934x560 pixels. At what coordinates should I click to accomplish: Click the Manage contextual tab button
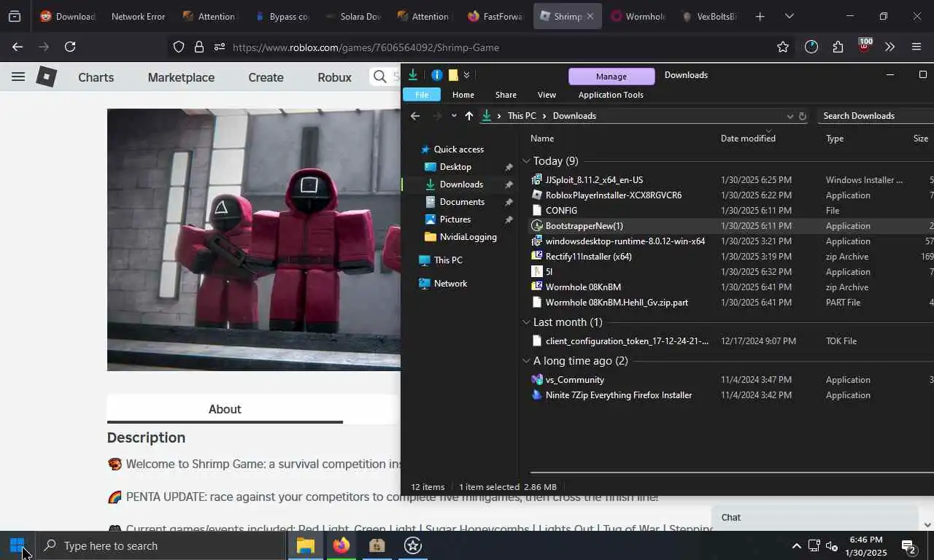pos(611,76)
